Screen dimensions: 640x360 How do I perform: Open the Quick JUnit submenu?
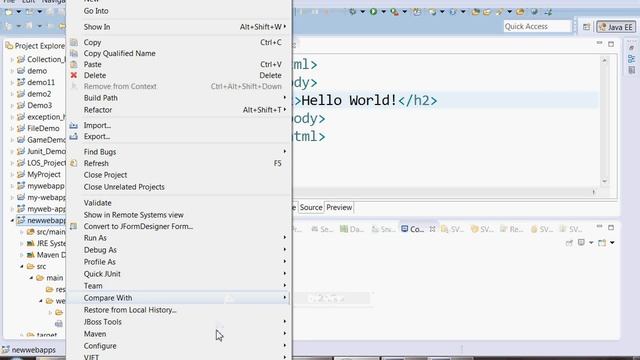coord(179,274)
